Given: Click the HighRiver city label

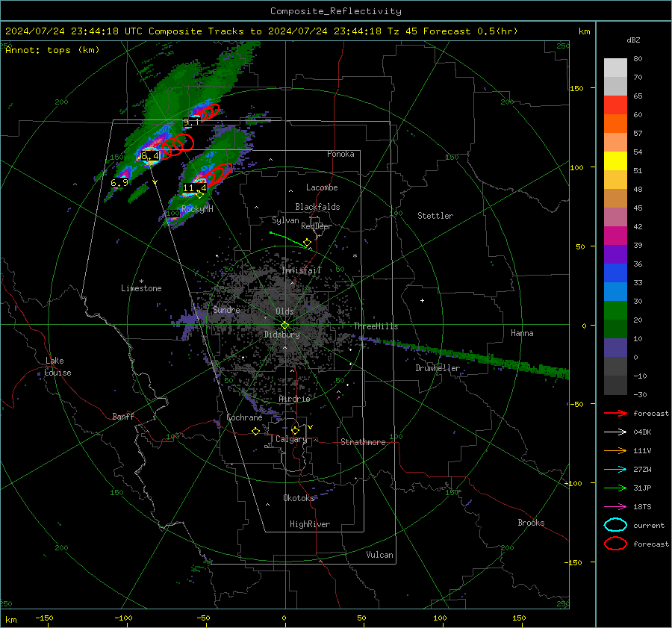Looking at the screenshot, I should [x=310, y=524].
